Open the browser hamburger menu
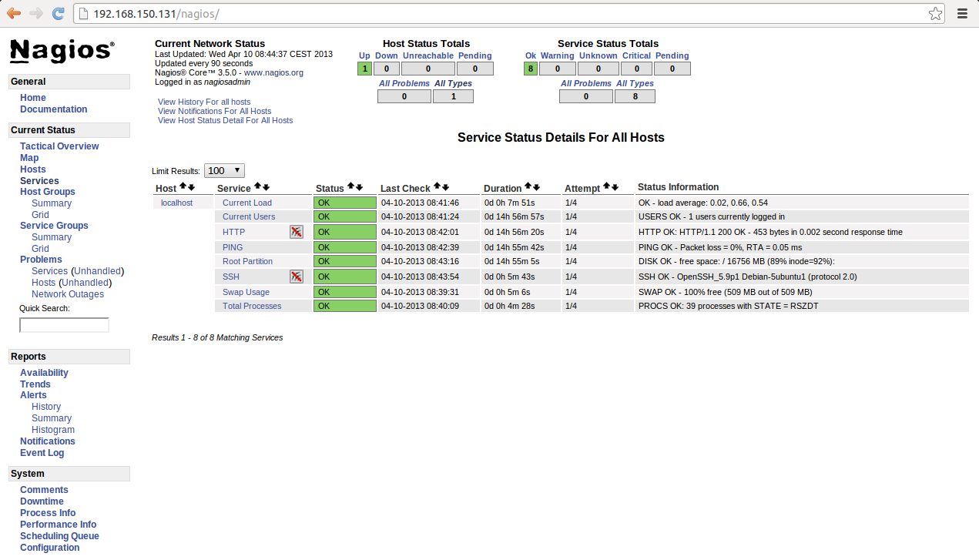Image resolution: width=979 pixels, height=560 pixels. [x=962, y=13]
